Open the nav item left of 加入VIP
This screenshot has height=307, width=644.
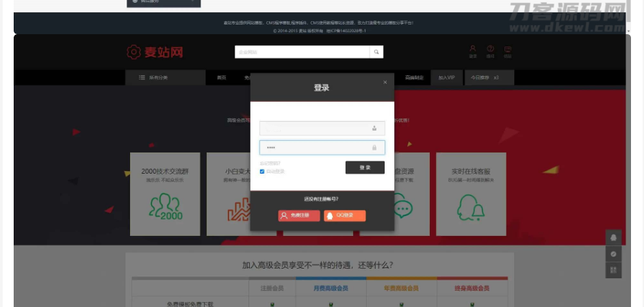tap(414, 77)
